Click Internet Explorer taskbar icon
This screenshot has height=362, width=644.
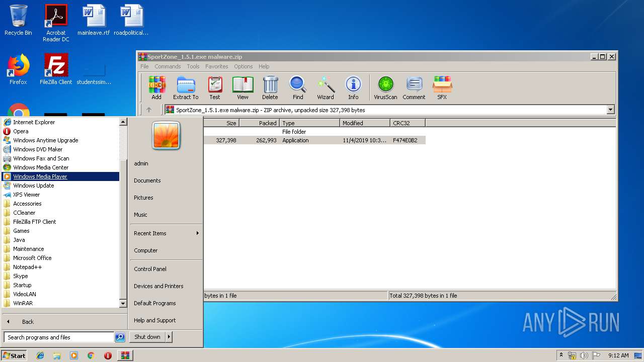(40, 355)
